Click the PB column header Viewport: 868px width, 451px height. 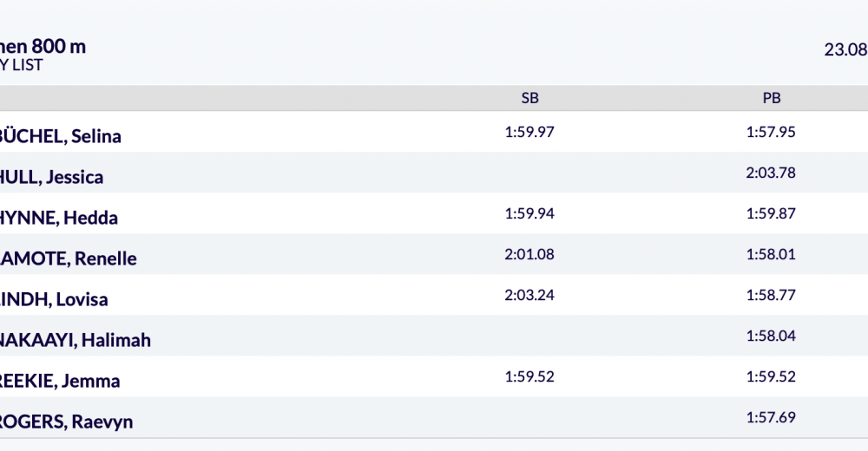[771, 98]
